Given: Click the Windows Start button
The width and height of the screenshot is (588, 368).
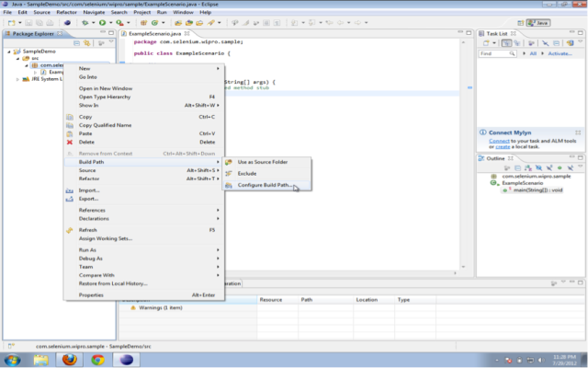Looking at the screenshot, I should click(x=12, y=360).
